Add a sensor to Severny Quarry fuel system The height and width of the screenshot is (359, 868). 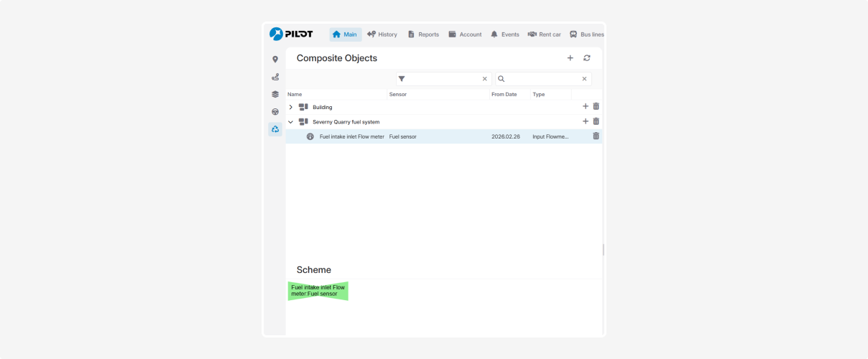coord(585,122)
